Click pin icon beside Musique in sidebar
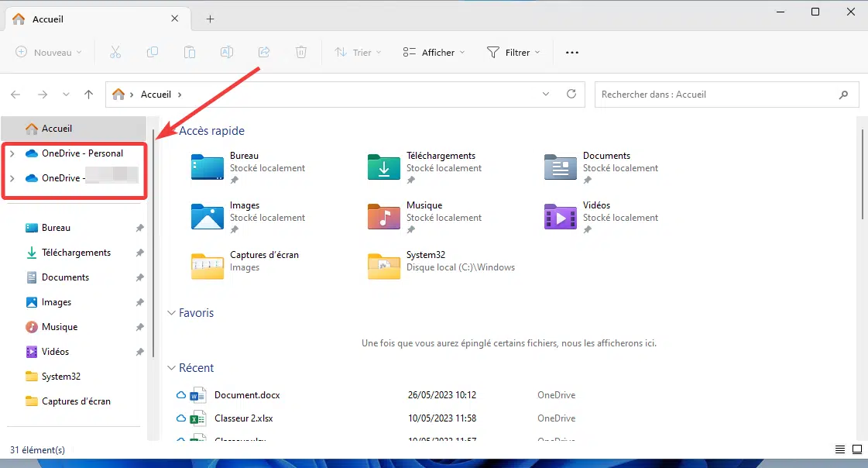The width and height of the screenshot is (868, 468). tap(139, 327)
